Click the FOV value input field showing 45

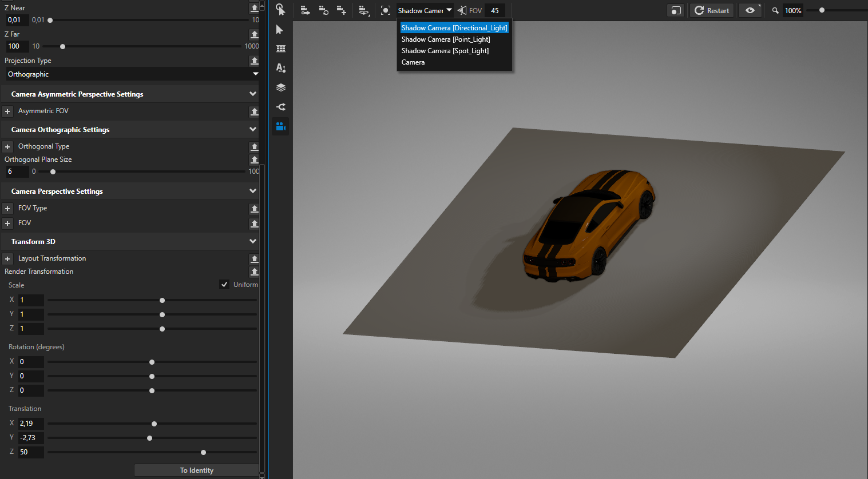(x=494, y=10)
